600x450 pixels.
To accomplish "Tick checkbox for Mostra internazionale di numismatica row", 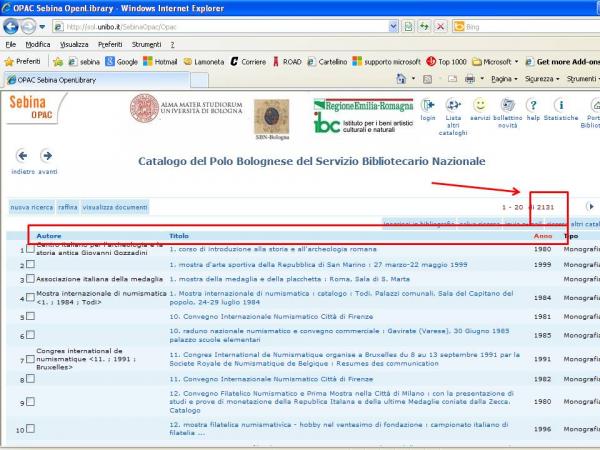I will point(31,297).
